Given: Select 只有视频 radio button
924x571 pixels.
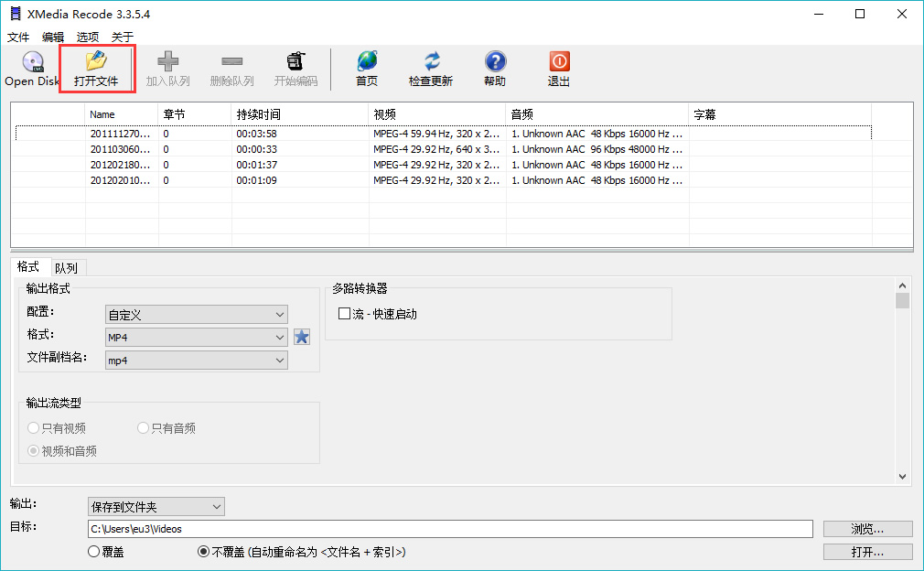Looking at the screenshot, I should click(x=34, y=428).
